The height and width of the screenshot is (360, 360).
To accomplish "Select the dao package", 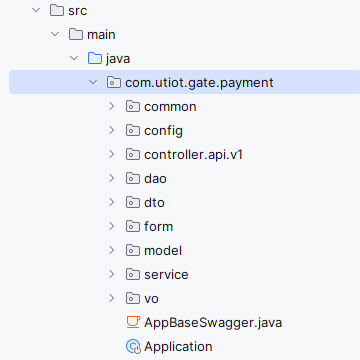I will (155, 179).
